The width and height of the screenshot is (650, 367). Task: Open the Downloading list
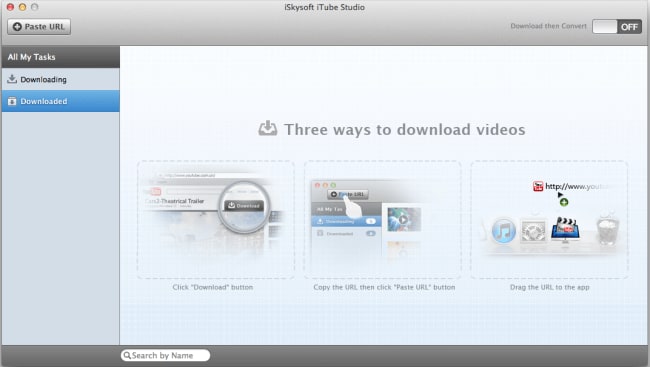(x=61, y=79)
